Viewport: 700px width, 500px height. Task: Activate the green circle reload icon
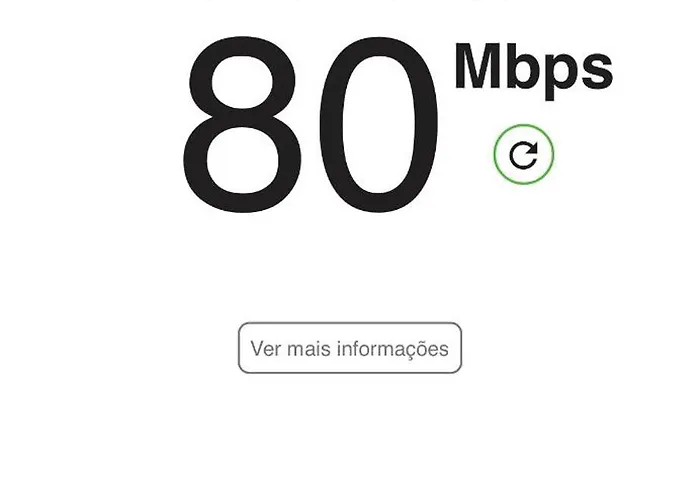524,154
